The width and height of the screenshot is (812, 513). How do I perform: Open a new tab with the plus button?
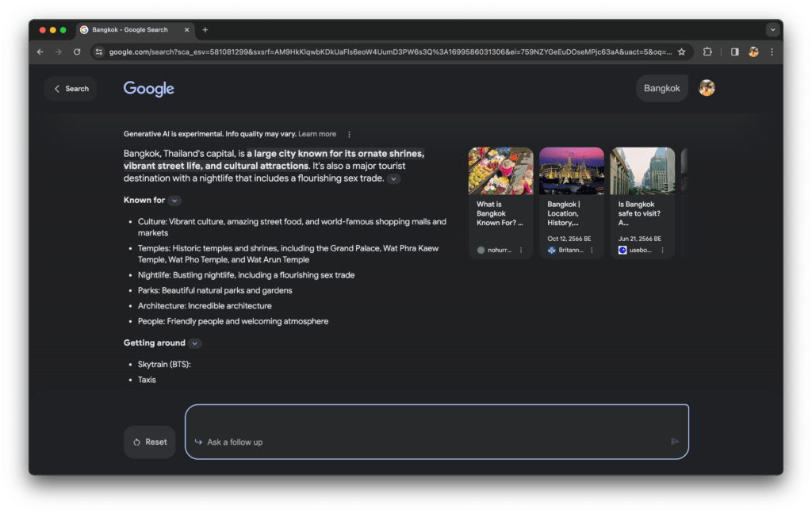[205, 30]
